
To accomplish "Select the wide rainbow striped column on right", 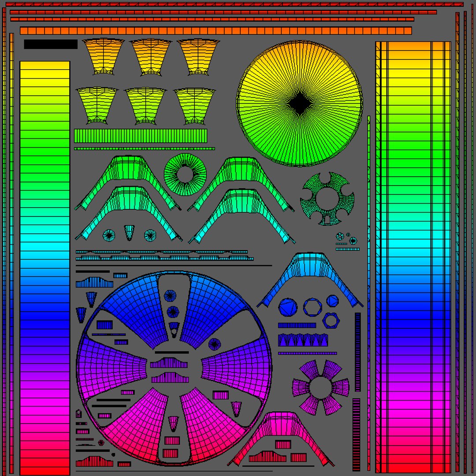I will [413, 257].
